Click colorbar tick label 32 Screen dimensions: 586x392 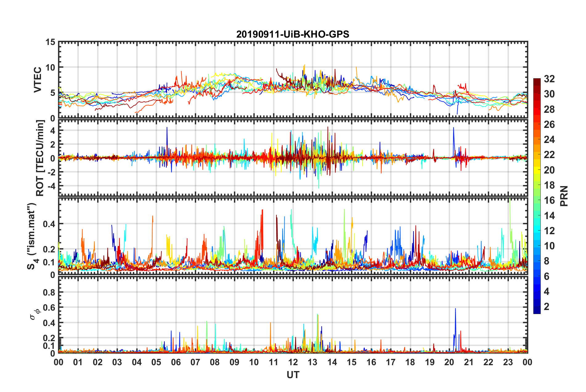549,79
